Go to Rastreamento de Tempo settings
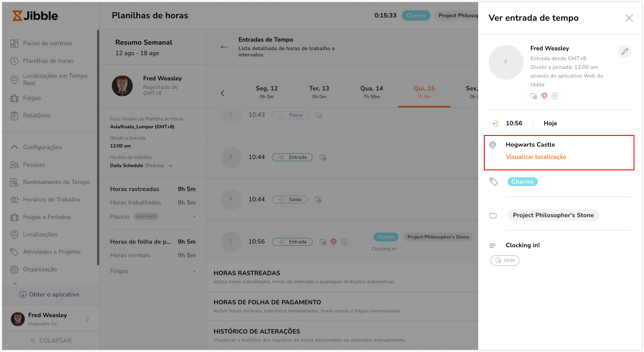The image size is (644, 352). click(56, 182)
